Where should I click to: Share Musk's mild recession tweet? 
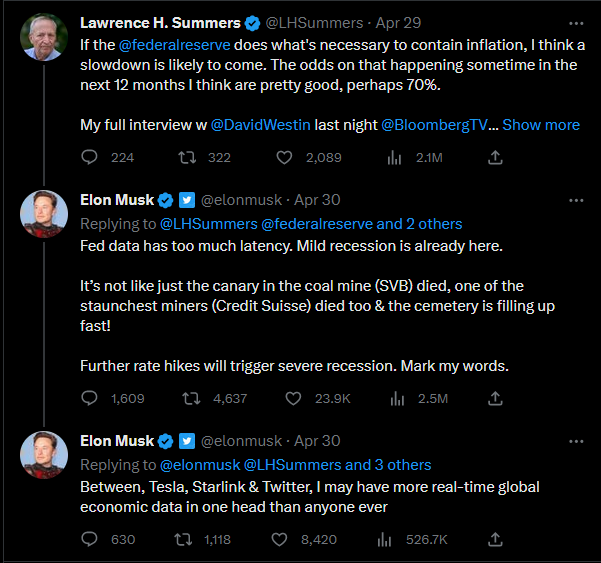tap(494, 398)
